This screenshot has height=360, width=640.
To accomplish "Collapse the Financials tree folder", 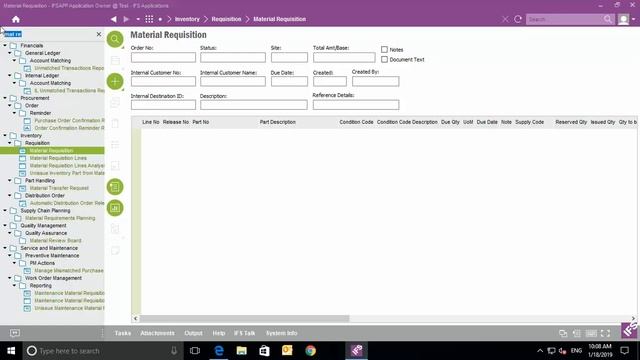I will click(x=5, y=46).
